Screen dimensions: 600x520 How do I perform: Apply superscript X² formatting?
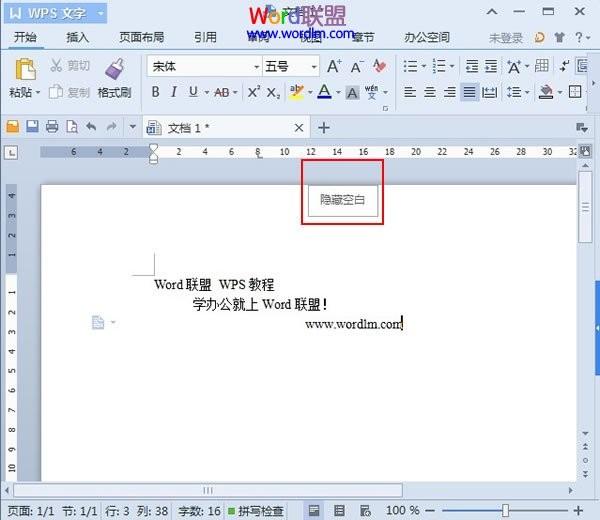click(x=254, y=92)
